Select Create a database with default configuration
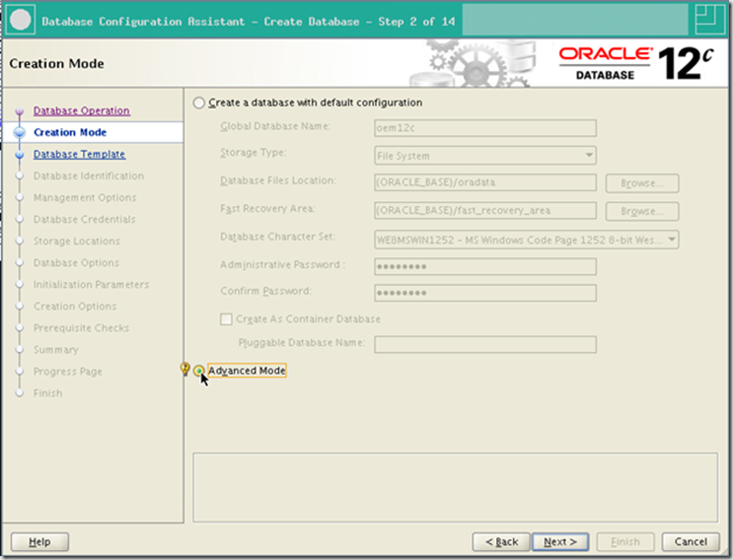The height and width of the screenshot is (560, 733). tap(199, 103)
